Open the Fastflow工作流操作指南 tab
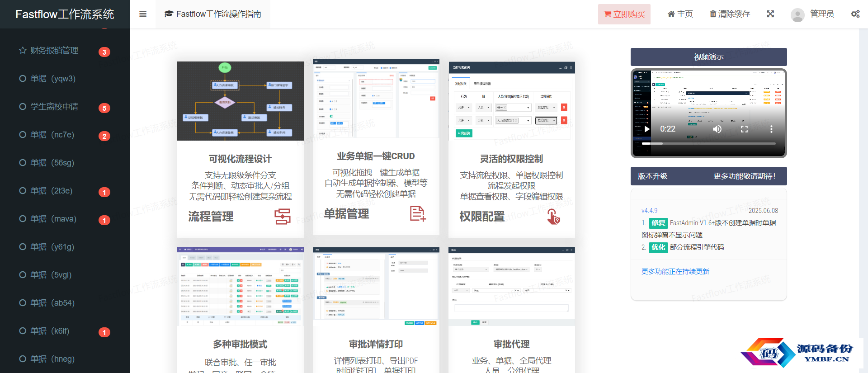The height and width of the screenshot is (373, 868). [x=212, y=14]
